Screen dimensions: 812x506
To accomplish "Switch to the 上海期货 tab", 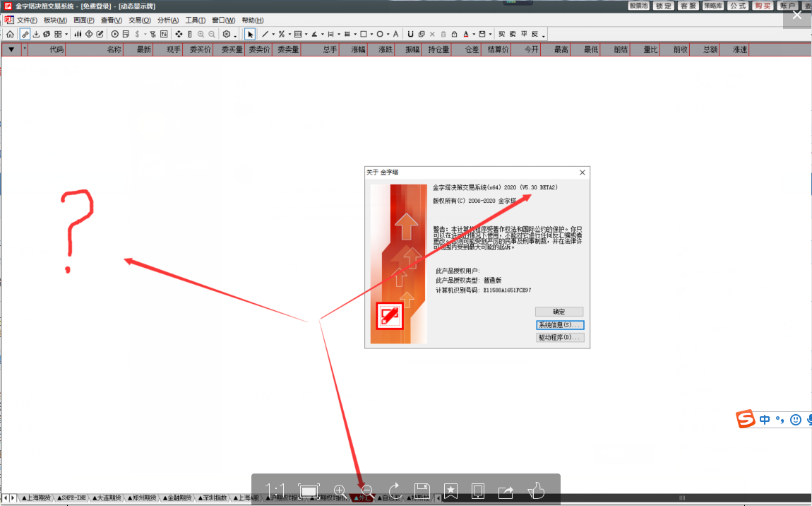I will [x=36, y=498].
